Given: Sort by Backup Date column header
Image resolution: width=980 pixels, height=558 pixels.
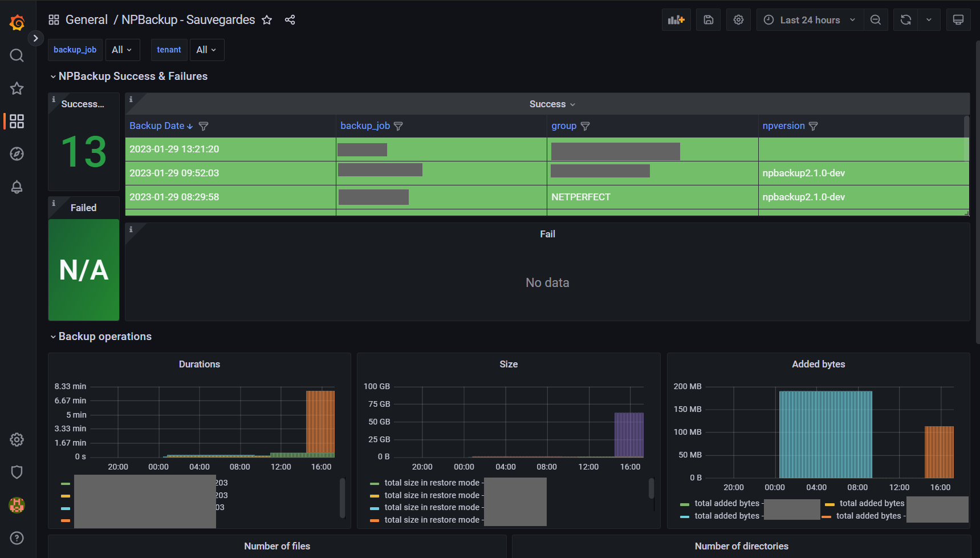Looking at the screenshot, I should [x=161, y=126].
